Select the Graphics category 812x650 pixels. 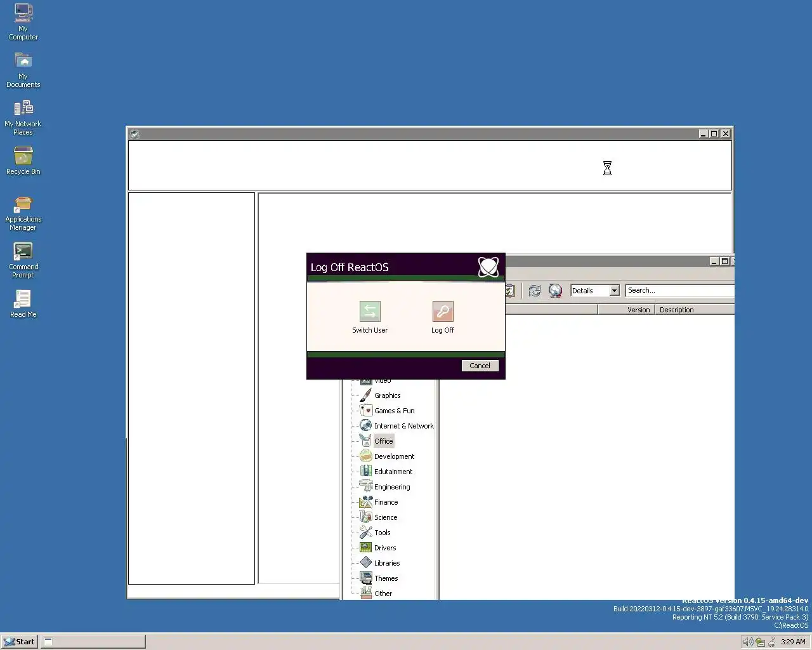point(387,395)
